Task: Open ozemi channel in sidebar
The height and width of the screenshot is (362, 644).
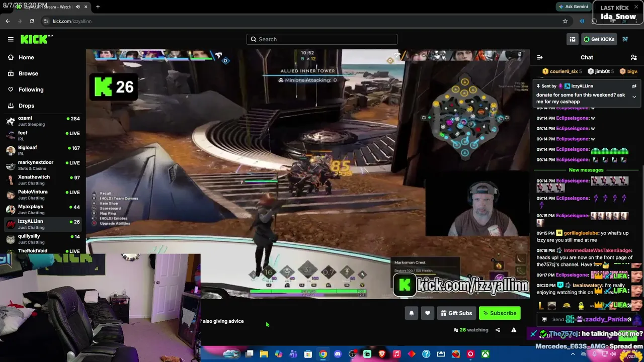Action: (x=43, y=121)
